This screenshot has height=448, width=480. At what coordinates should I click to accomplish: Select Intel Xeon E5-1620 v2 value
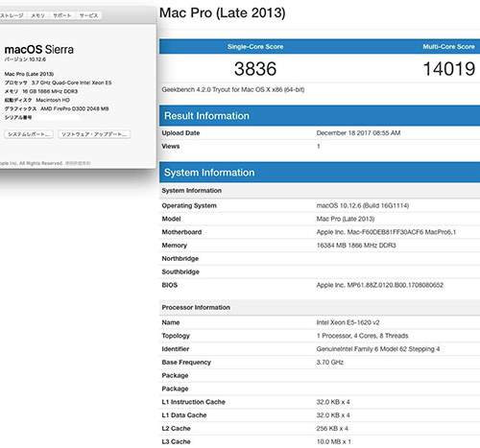[x=348, y=322]
